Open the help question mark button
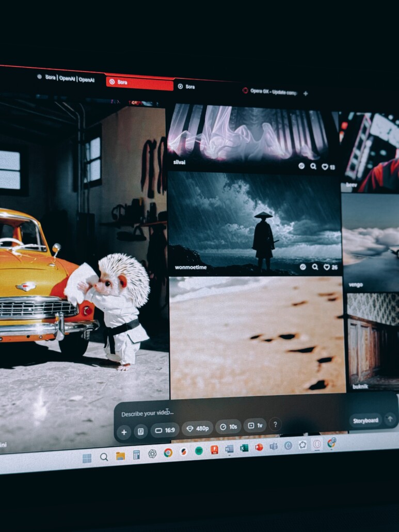This screenshot has height=532, width=399. tap(275, 425)
